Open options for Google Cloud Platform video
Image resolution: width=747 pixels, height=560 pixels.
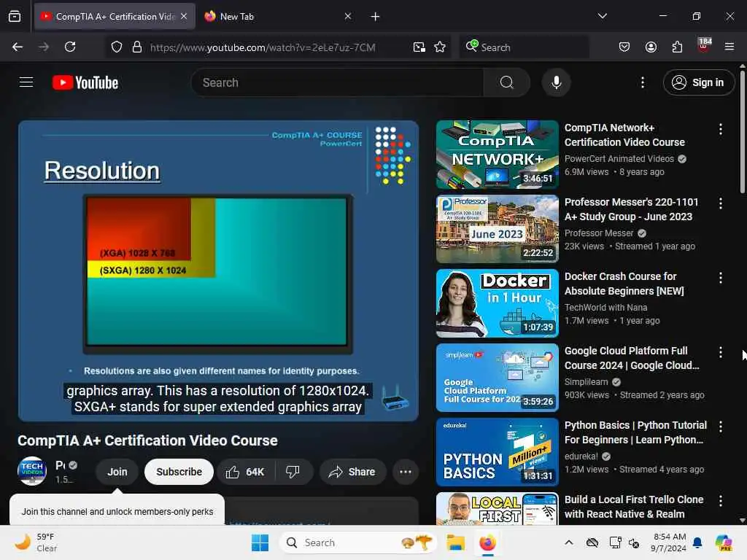click(x=720, y=352)
